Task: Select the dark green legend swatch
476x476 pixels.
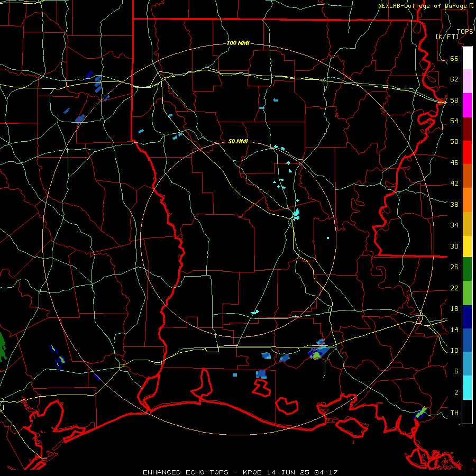Action: coord(467,269)
